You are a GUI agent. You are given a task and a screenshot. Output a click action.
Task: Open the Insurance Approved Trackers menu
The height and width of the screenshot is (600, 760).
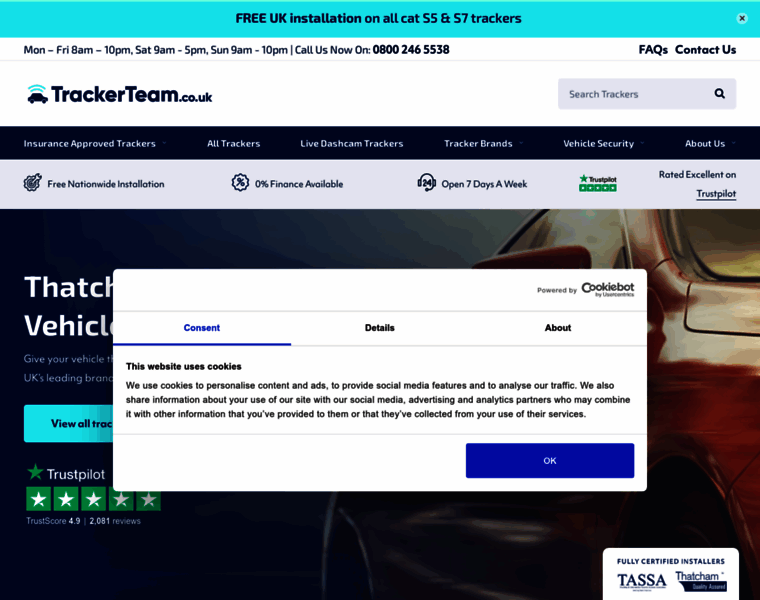click(90, 143)
